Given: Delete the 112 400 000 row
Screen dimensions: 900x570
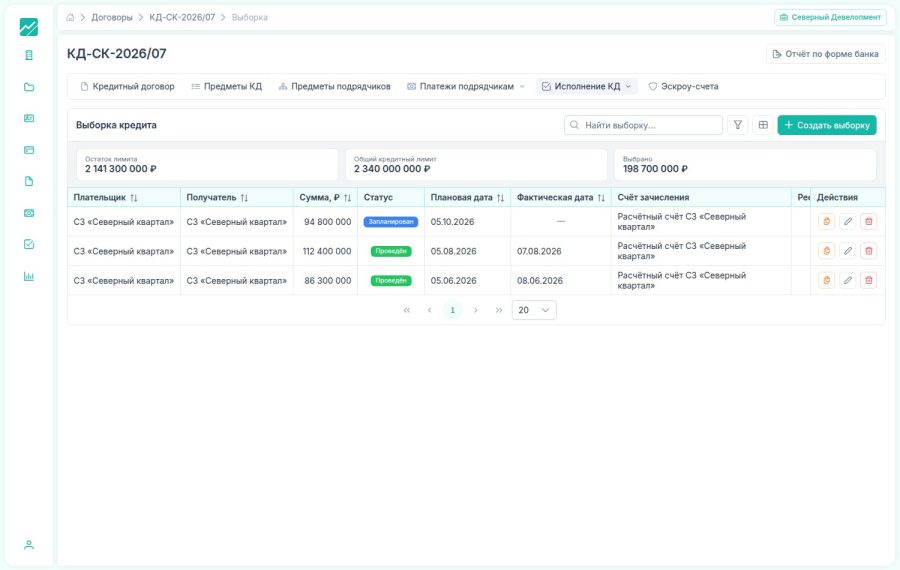Looking at the screenshot, I should [868, 251].
